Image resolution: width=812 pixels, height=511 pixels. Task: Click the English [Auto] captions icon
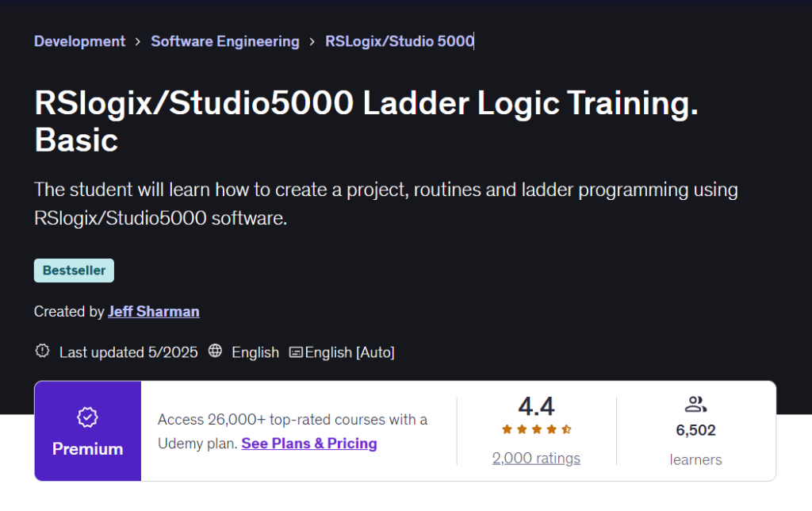tap(295, 352)
